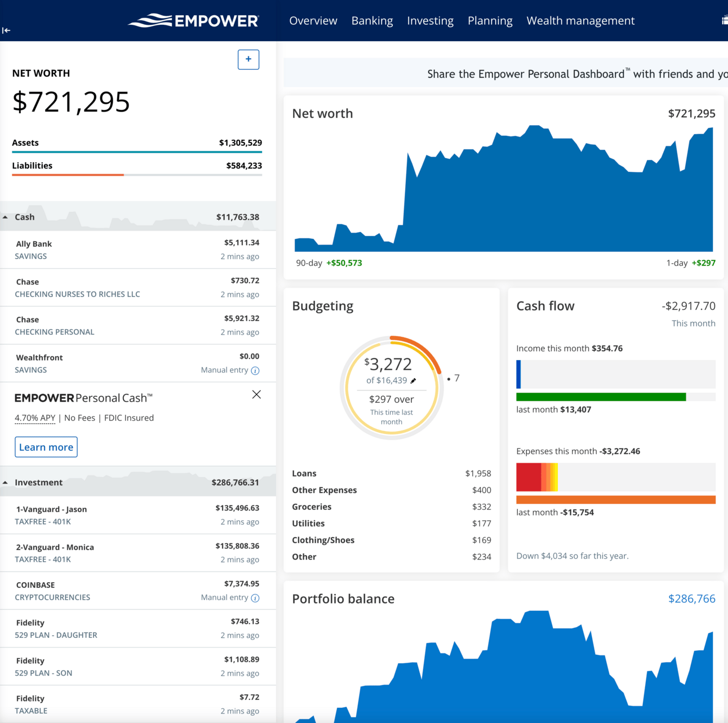Open the Budgeting card title
728x723 pixels.
pos(323,306)
